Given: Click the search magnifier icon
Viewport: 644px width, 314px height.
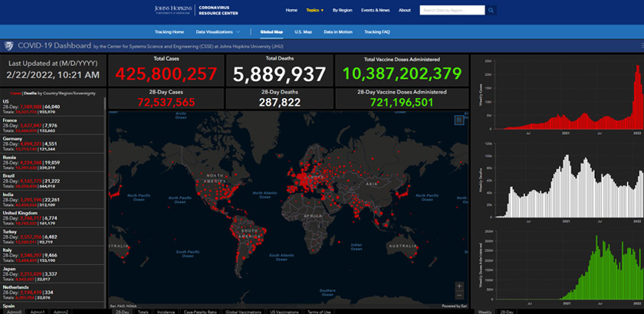Looking at the screenshot, I should click(491, 11).
